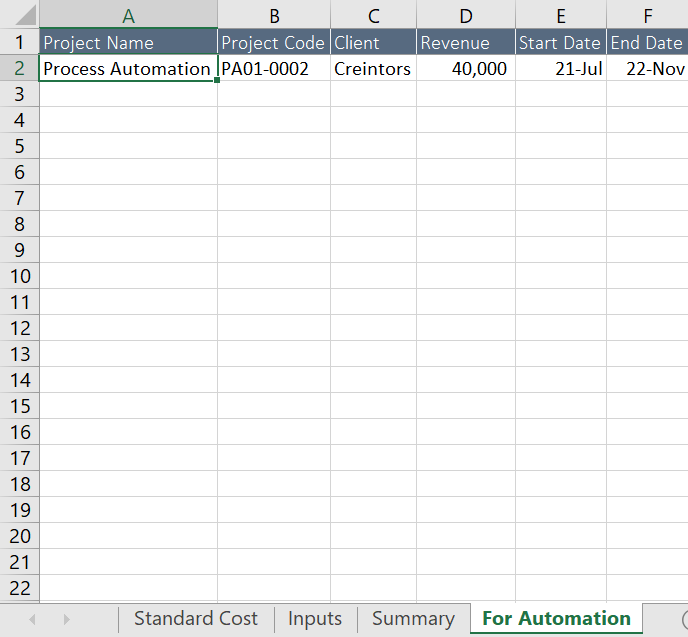Select row 5 header

[x=19, y=146]
